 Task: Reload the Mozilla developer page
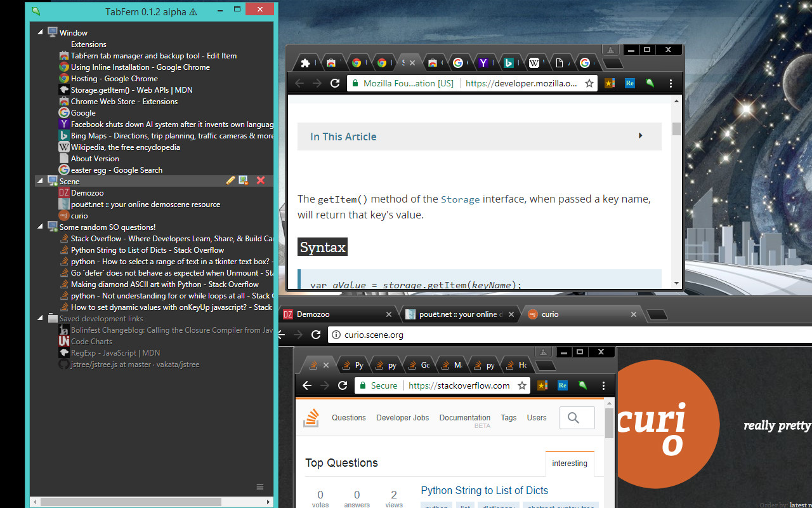(x=335, y=83)
